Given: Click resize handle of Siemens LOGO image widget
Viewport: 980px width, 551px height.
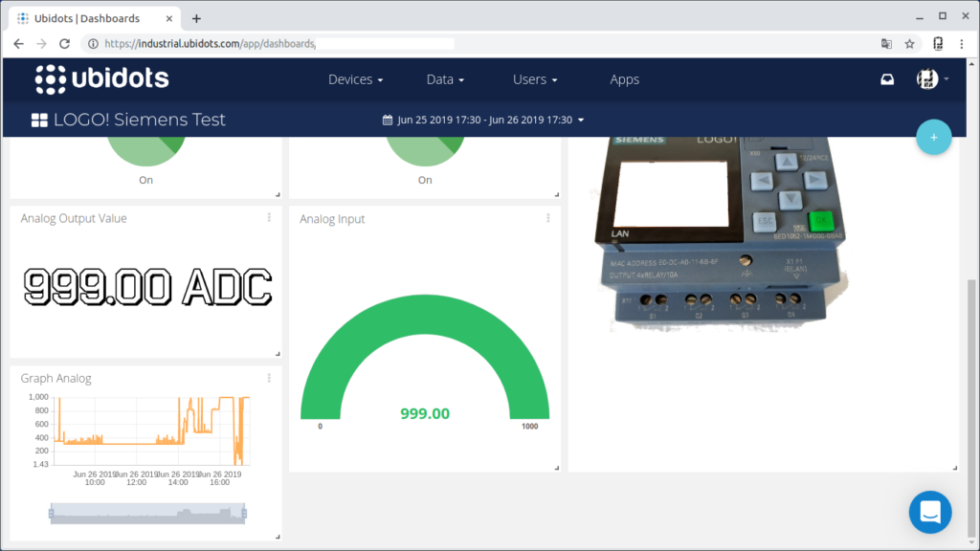Looking at the screenshot, I should (x=955, y=467).
